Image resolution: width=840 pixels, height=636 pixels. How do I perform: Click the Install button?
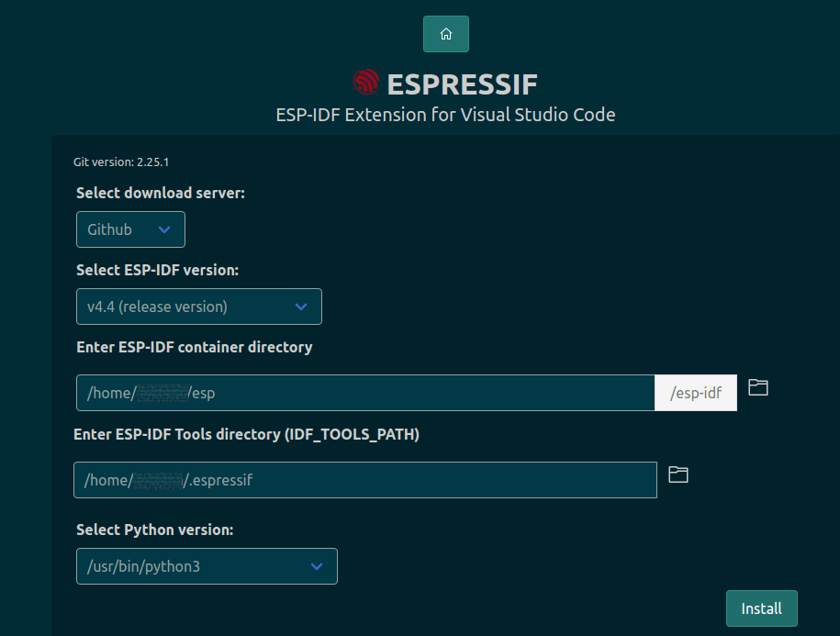point(761,608)
